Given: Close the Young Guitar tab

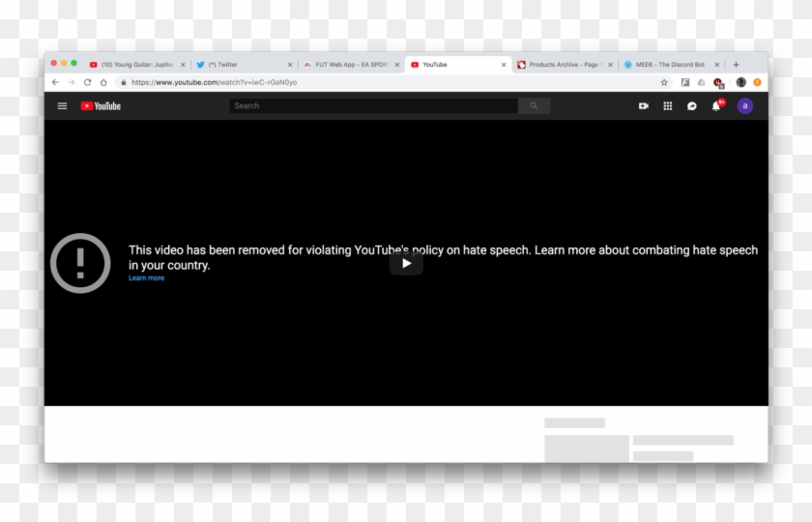Looking at the screenshot, I should (x=183, y=65).
